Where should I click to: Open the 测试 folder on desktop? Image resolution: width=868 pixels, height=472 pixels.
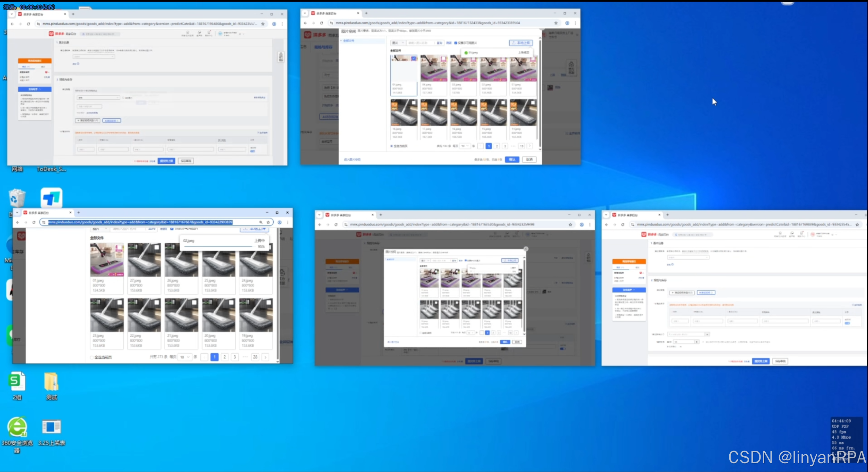point(51,386)
